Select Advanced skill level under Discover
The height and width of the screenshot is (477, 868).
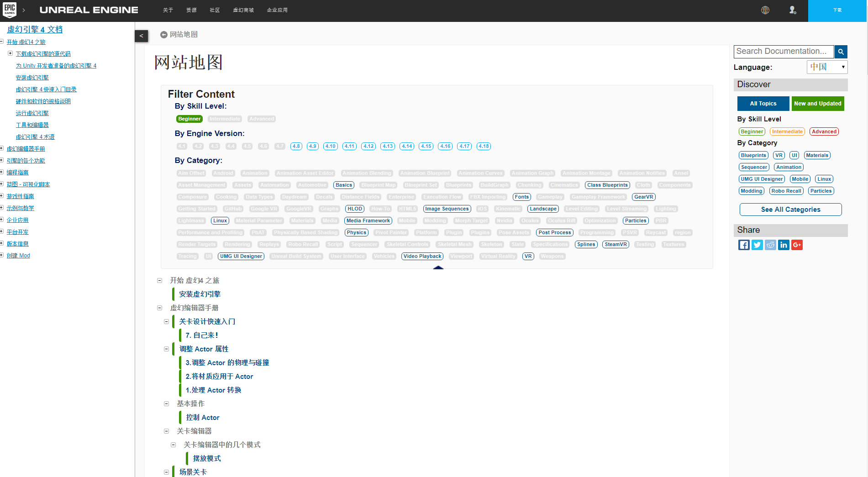point(824,132)
